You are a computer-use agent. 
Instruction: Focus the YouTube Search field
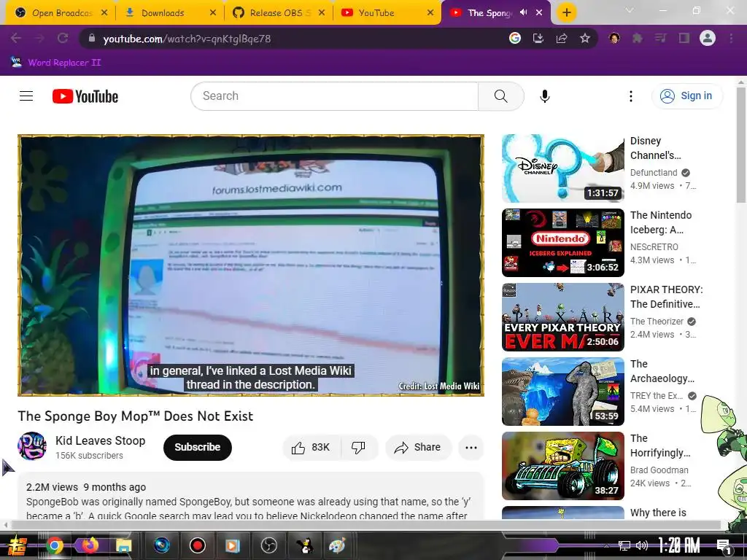pos(334,96)
